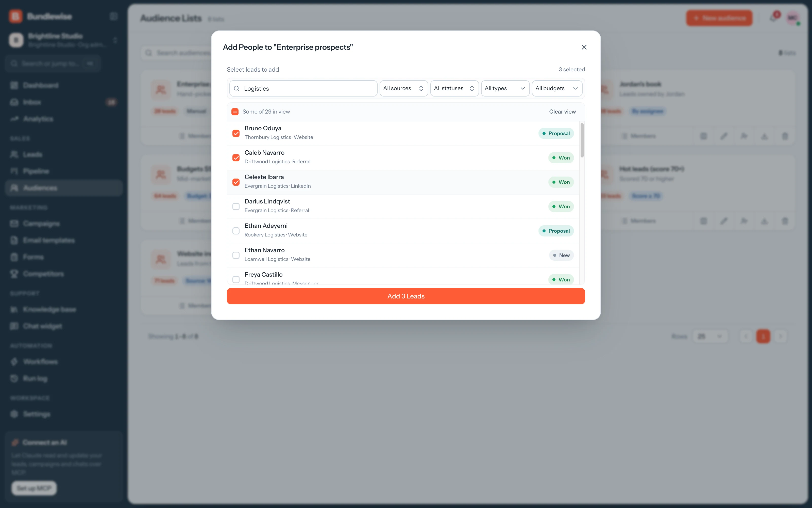The width and height of the screenshot is (812, 508).
Task: Click the '3 selected' counter text
Action: click(x=572, y=70)
